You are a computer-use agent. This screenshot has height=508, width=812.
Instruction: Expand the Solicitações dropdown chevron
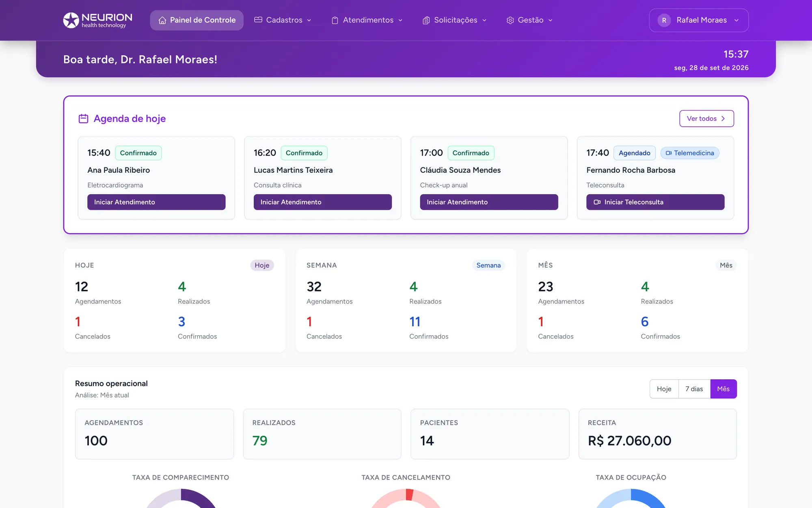click(x=484, y=20)
